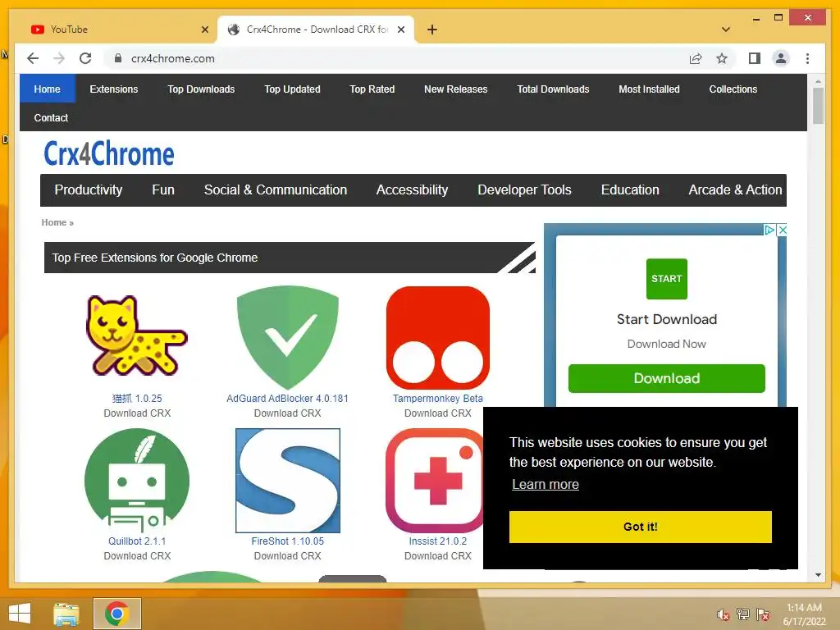Click the Chrome taskbar icon

click(x=117, y=614)
